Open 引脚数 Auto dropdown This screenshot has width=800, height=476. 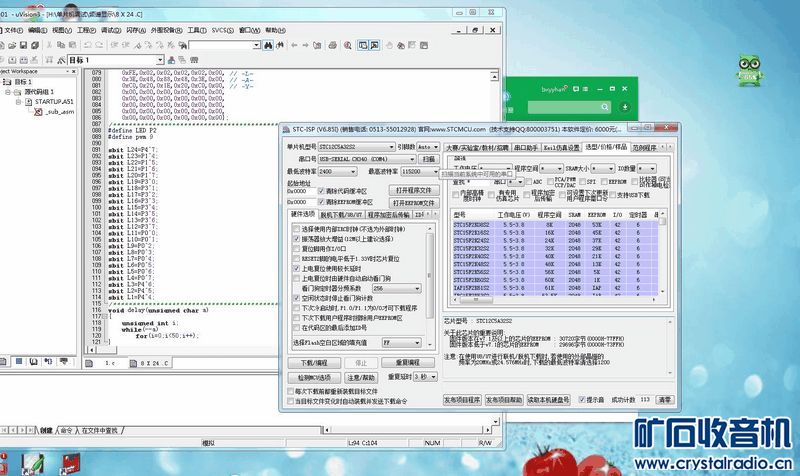pos(428,147)
